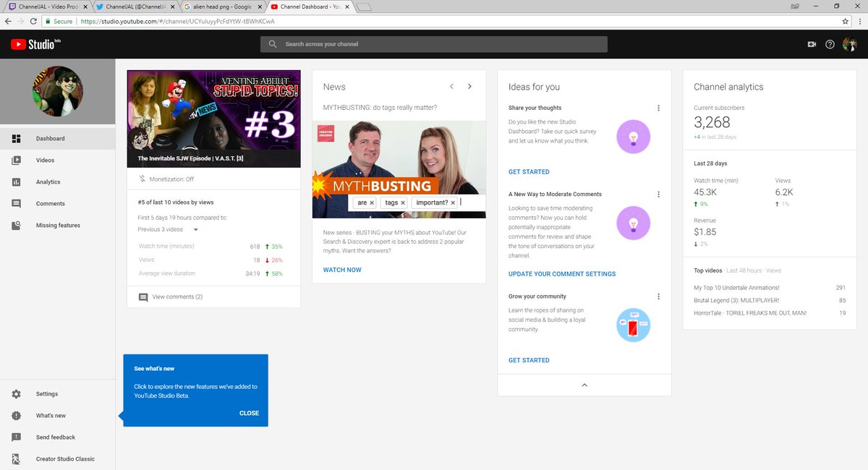The width and height of the screenshot is (868, 470).
Task: Open Analytics in the sidebar
Action: [x=57, y=182]
